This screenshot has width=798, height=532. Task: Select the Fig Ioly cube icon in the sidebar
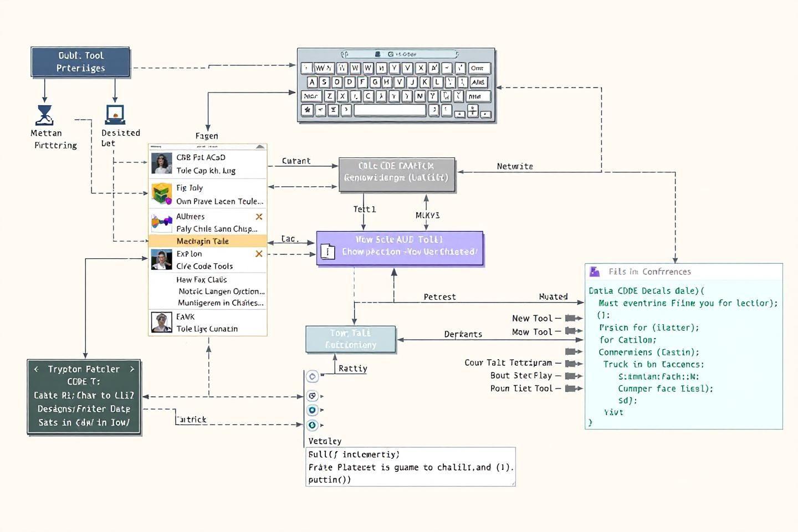[162, 194]
